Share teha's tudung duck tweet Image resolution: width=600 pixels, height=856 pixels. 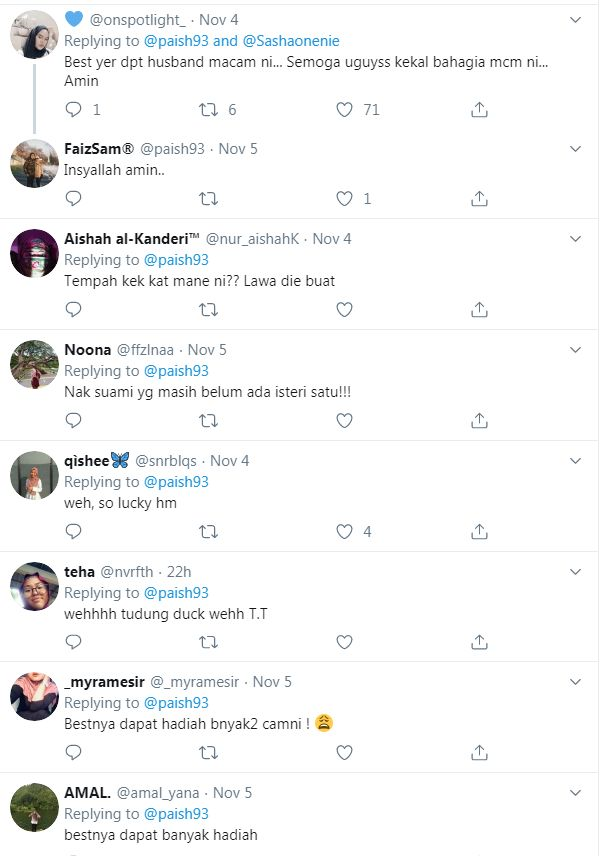tap(479, 642)
